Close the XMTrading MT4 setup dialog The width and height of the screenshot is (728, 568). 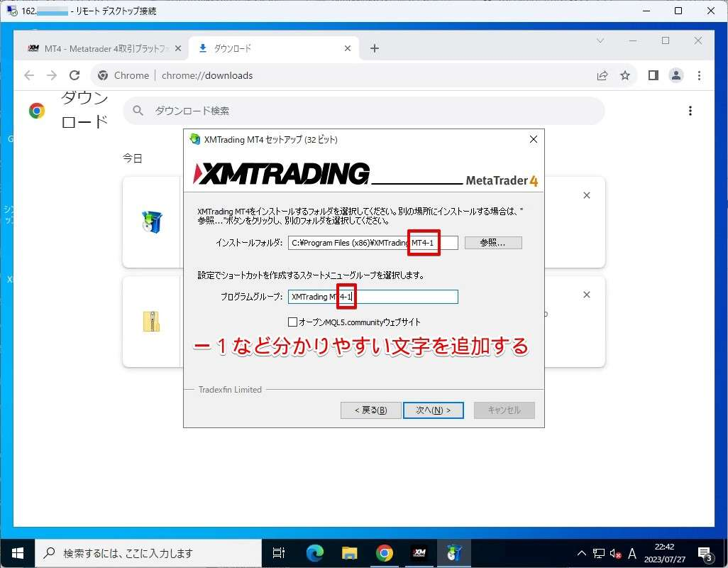(x=534, y=139)
